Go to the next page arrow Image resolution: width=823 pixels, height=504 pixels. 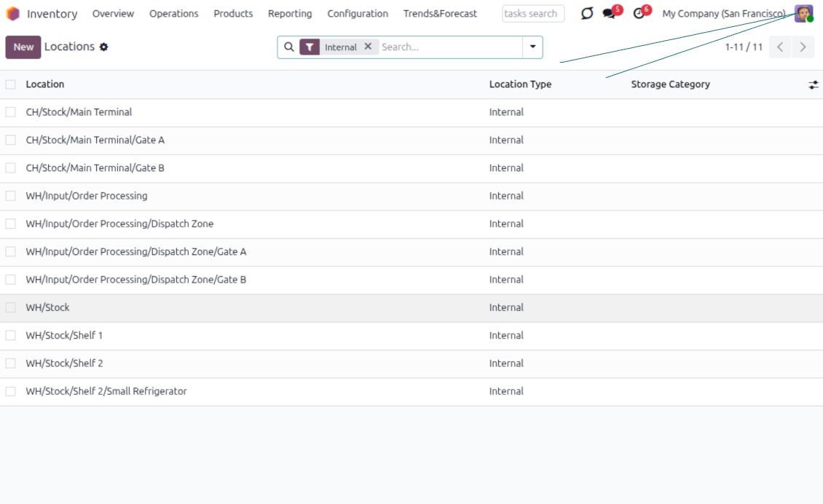point(803,47)
